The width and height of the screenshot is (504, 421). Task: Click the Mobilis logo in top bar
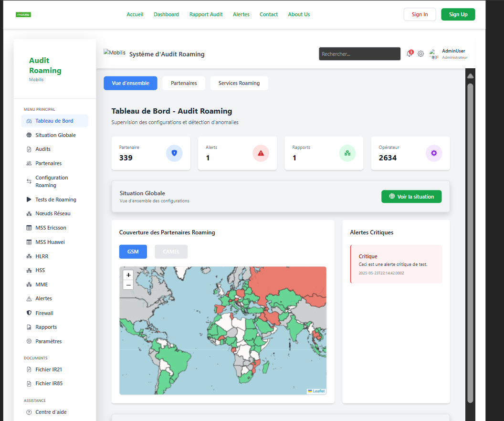(23, 14)
